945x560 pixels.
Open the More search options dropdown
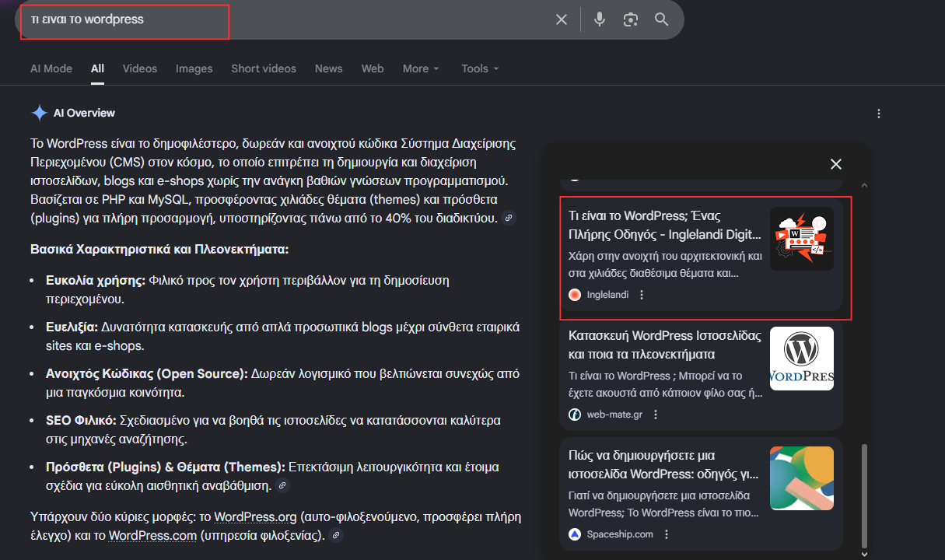[x=420, y=68]
